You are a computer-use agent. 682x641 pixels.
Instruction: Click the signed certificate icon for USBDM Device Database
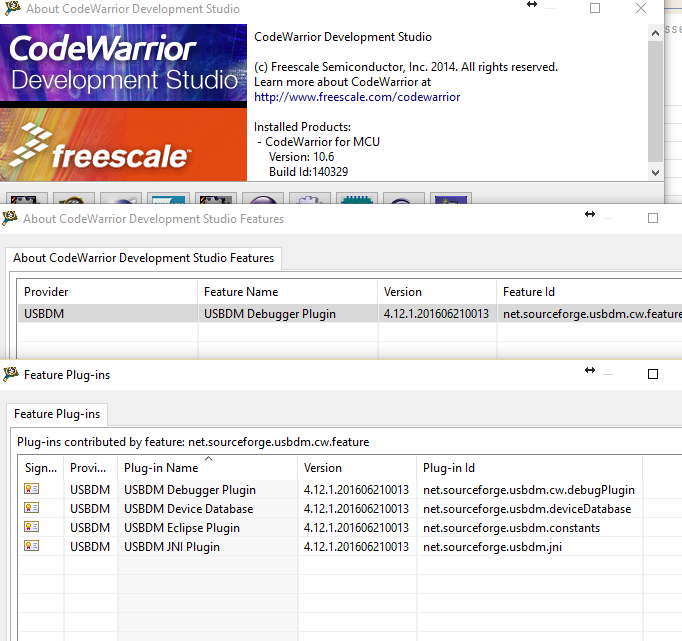pyautogui.click(x=31, y=507)
